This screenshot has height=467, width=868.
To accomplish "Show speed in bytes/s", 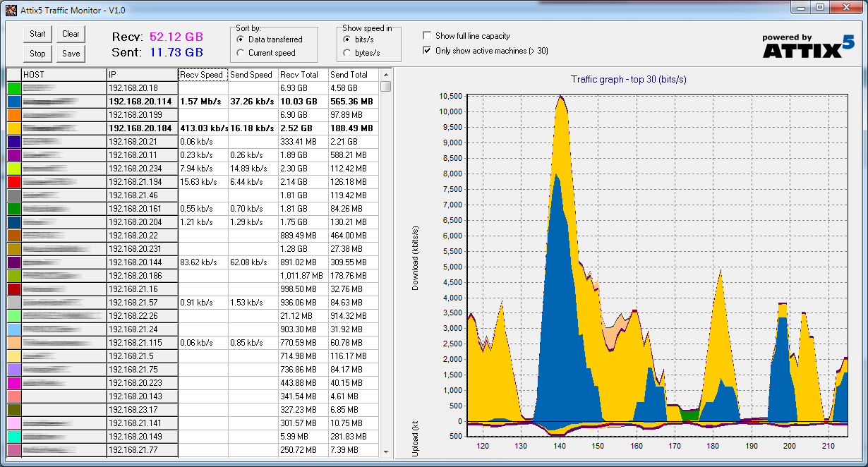I will (x=346, y=53).
